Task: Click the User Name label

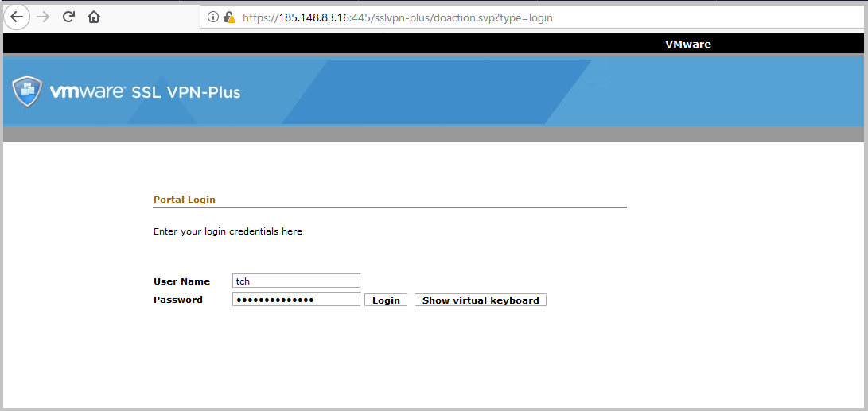Action: [181, 281]
